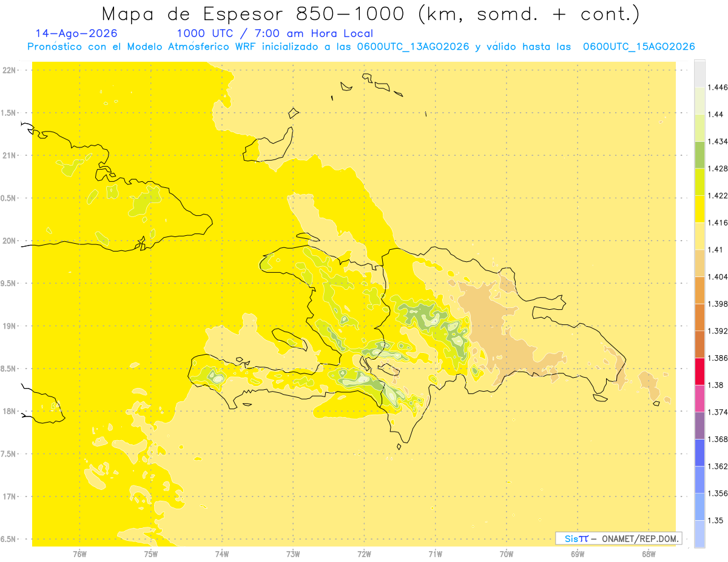Click the legend value '1.368'
Screen dimensions: 728x562
(718, 440)
